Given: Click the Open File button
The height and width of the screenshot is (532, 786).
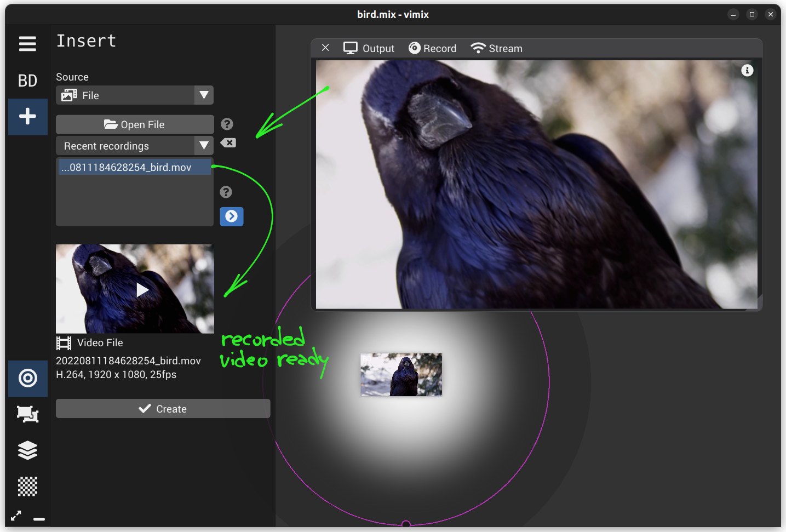Looking at the screenshot, I should click(x=135, y=124).
